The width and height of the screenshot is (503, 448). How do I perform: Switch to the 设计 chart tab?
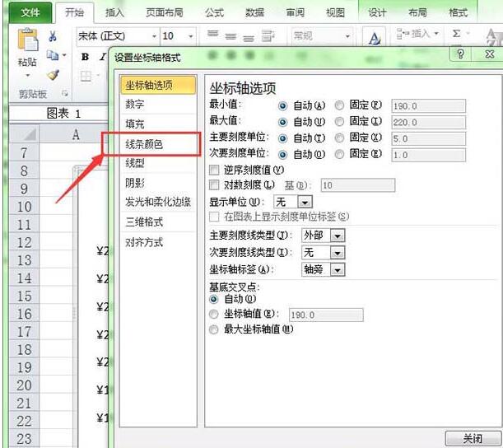tap(377, 13)
